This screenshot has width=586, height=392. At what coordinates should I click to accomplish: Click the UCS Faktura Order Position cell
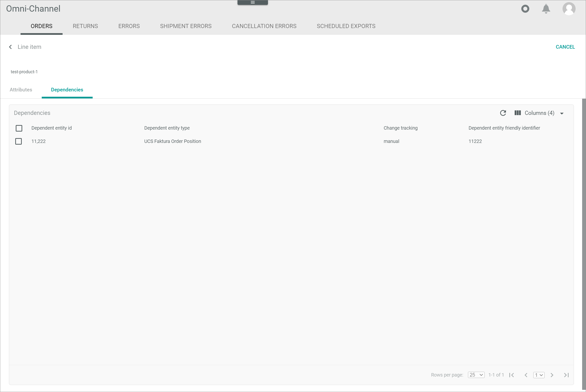[x=172, y=141]
